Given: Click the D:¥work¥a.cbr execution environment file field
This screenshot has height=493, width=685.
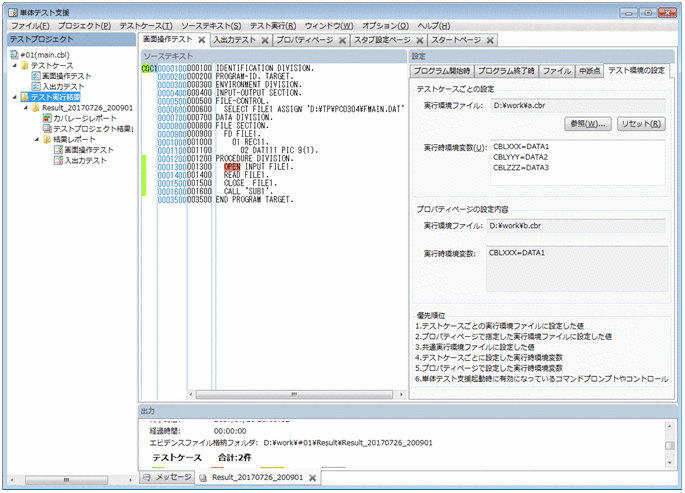Looking at the screenshot, I should [578, 106].
